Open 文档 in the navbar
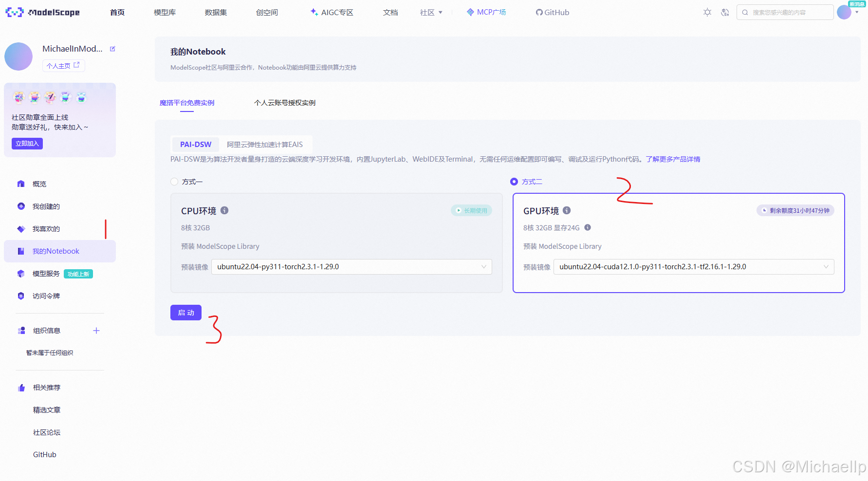Screen dimensions: 868x481 (x=390, y=12)
